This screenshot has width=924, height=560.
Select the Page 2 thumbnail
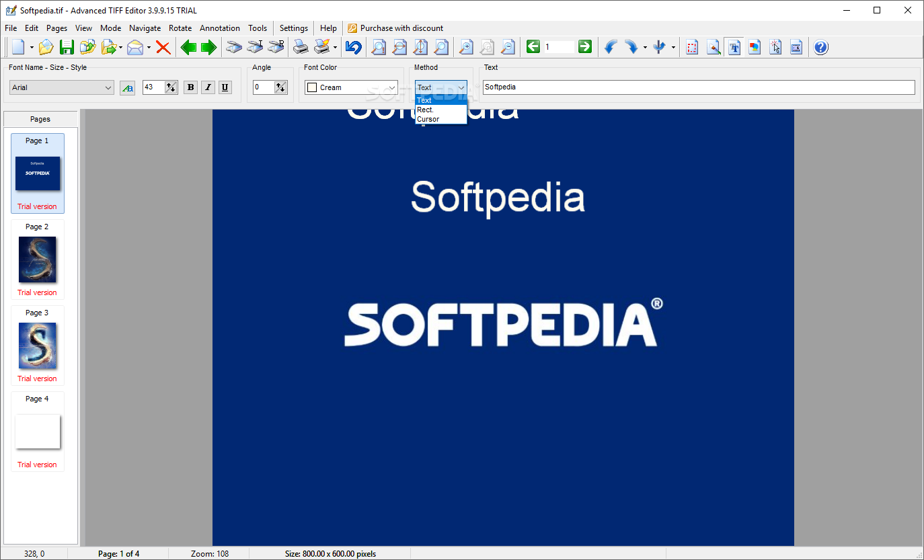(38, 259)
